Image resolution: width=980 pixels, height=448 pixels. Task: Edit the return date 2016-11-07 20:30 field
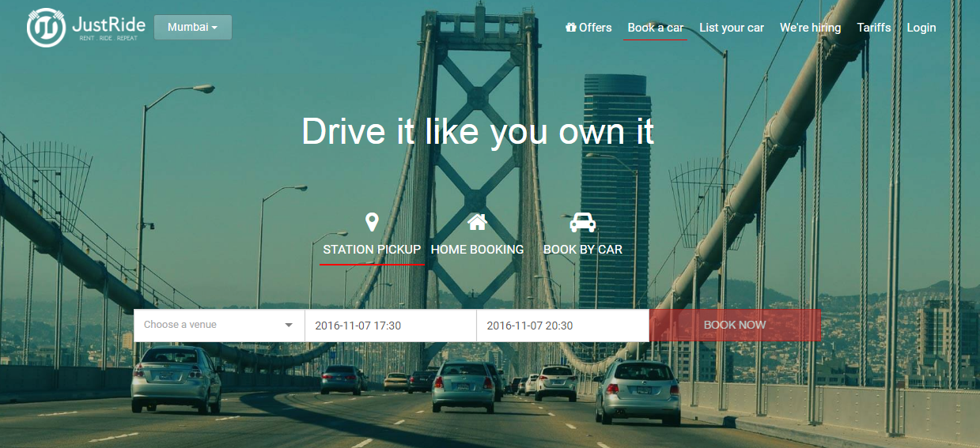pyautogui.click(x=562, y=325)
